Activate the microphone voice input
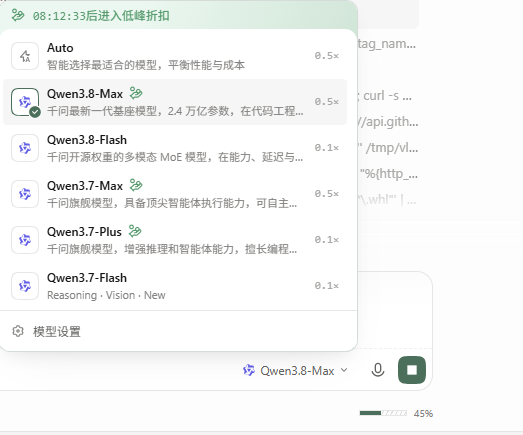This screenshot has width=523, height=435. click(x=378, y=370)
